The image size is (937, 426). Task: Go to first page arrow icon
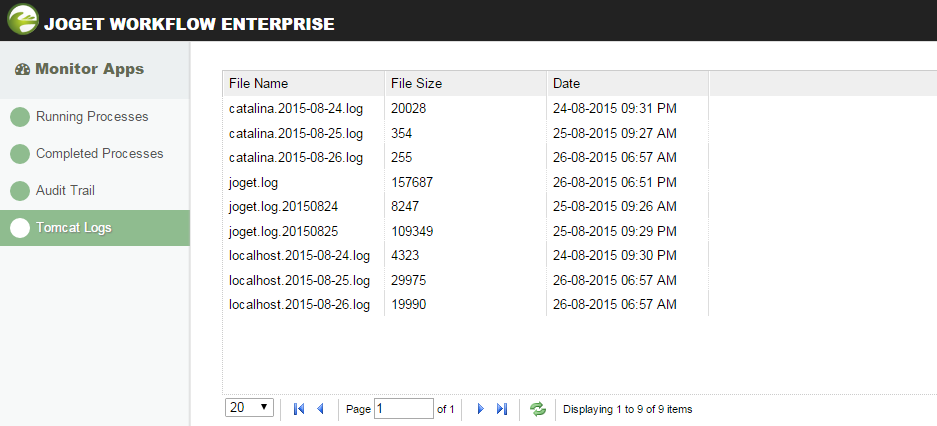[299, 408]
